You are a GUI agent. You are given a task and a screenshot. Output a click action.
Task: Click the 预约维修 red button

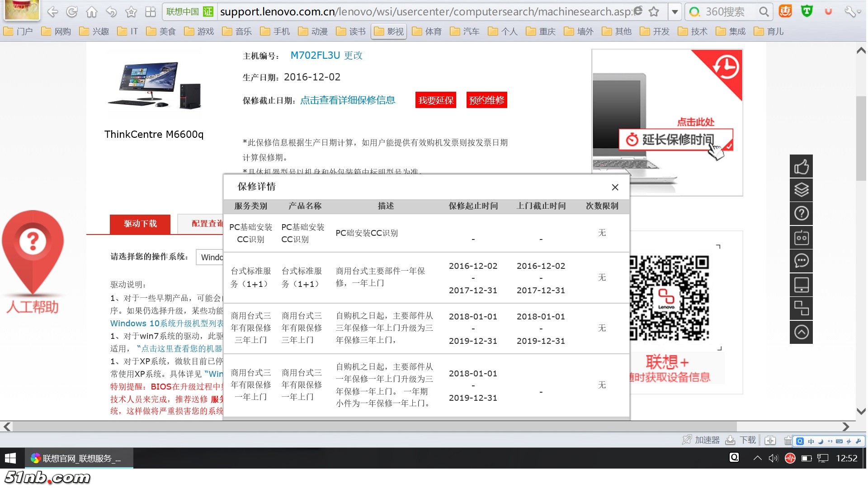486,100
